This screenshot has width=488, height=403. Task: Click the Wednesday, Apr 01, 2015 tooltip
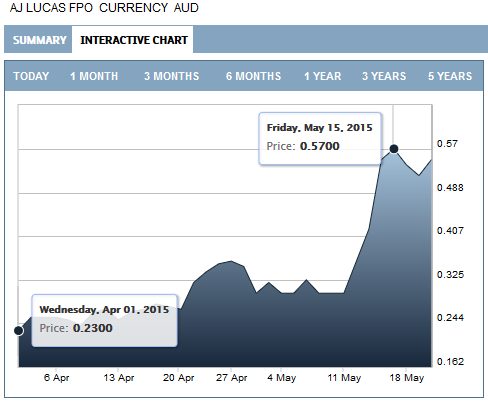[x=104, y=321]
